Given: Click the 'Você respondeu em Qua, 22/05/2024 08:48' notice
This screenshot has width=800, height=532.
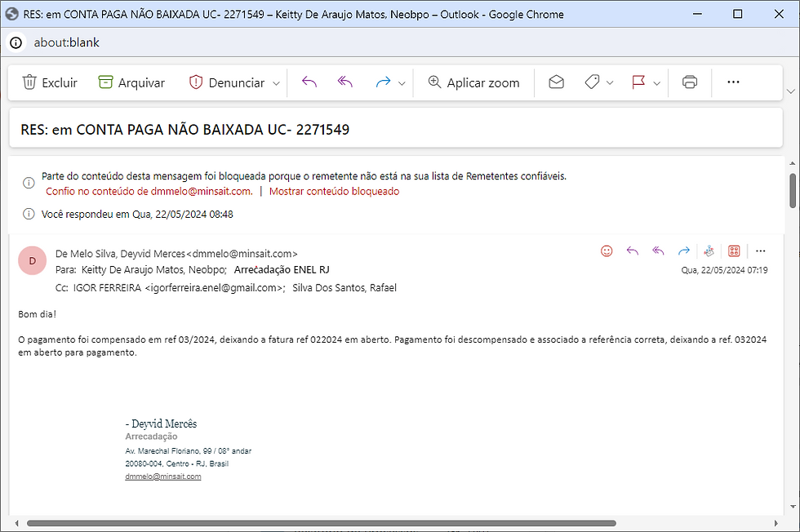Looking at the screenshot, I should pos(137,215).
